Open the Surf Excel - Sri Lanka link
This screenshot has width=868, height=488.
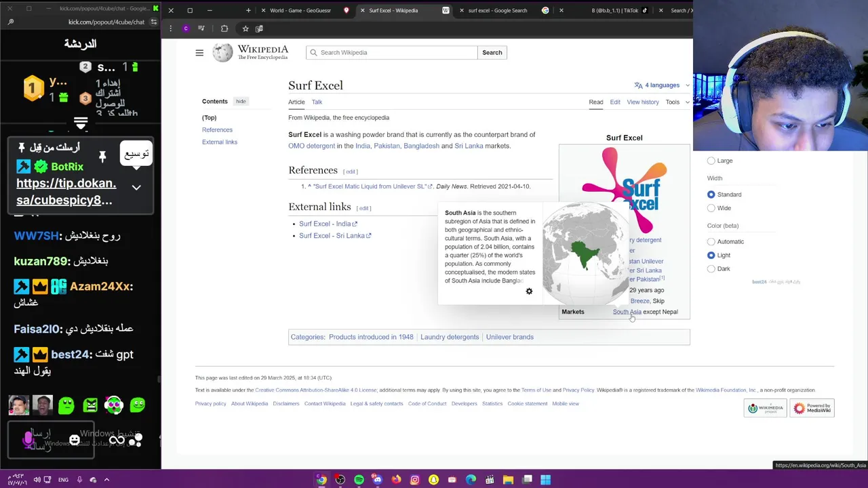[335, 236]
